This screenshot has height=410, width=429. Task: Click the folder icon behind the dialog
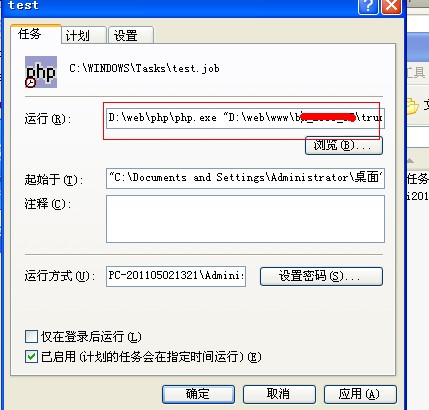tap(412, 107)
